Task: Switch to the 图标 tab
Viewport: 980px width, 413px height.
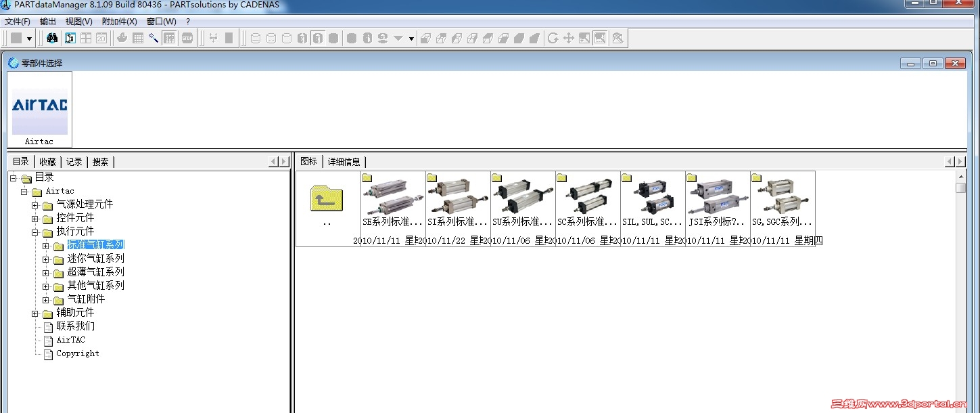Action: click(x=308, y=161)
